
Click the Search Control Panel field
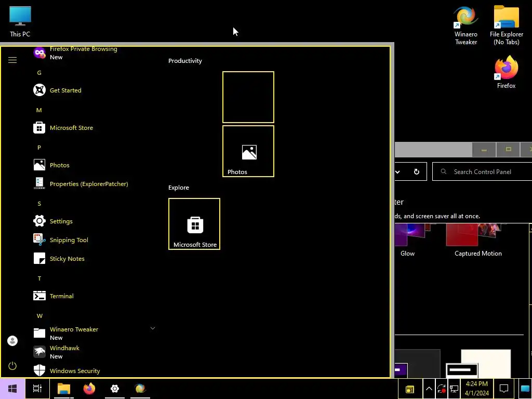pos(482,171)
